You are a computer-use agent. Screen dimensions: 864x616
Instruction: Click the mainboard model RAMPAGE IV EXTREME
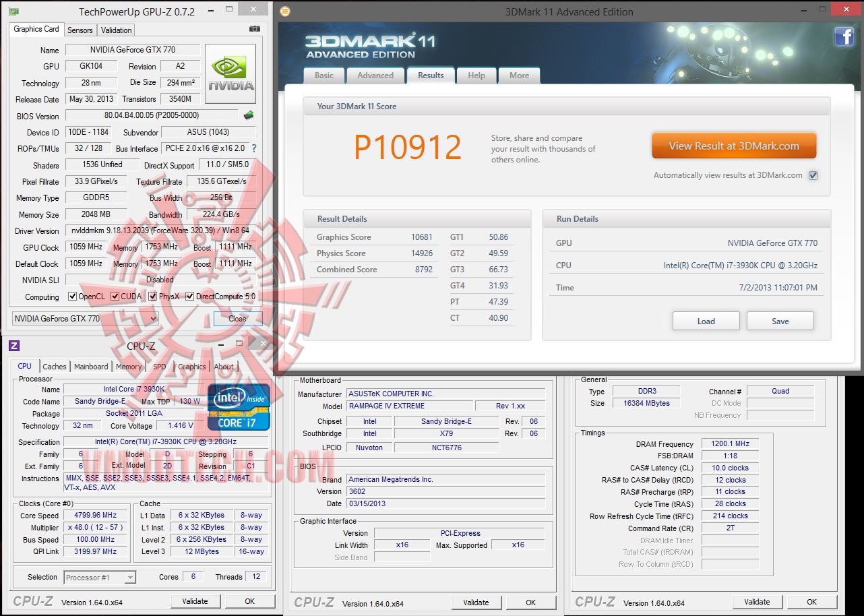[x=410, y=406]
